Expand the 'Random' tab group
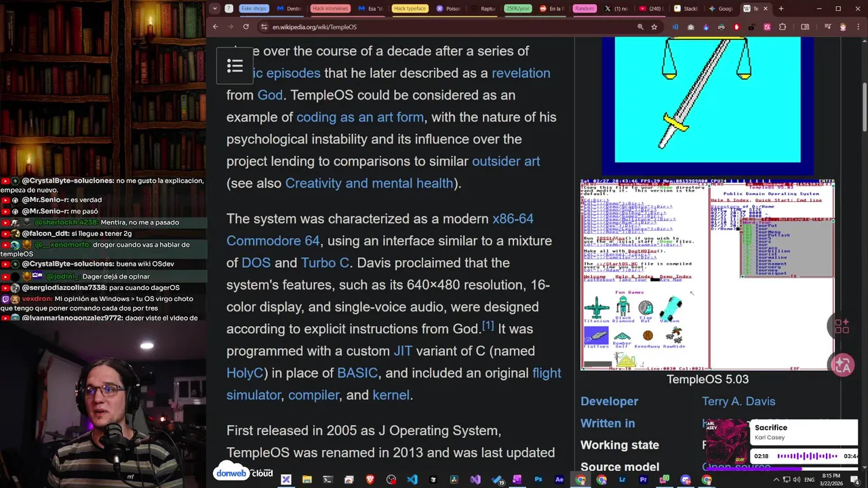The image size is (868, 488). pyautogui.click(x=584, y=8)
